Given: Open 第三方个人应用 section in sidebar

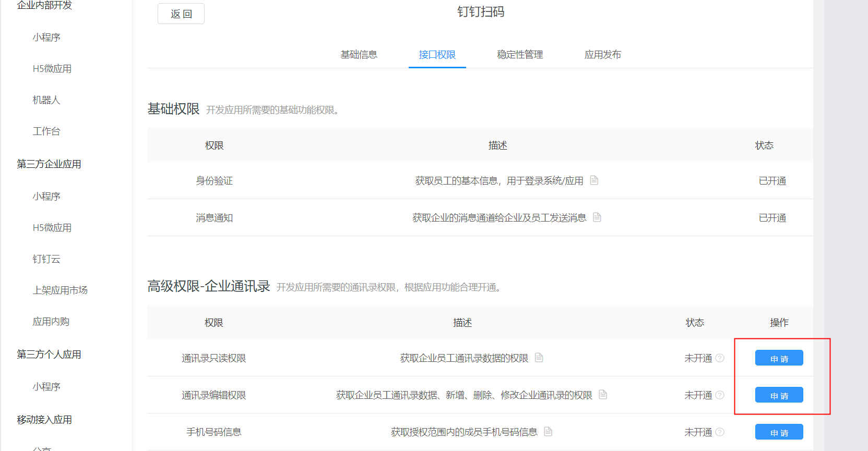Looking at the screenshot, I should [49, 355].
